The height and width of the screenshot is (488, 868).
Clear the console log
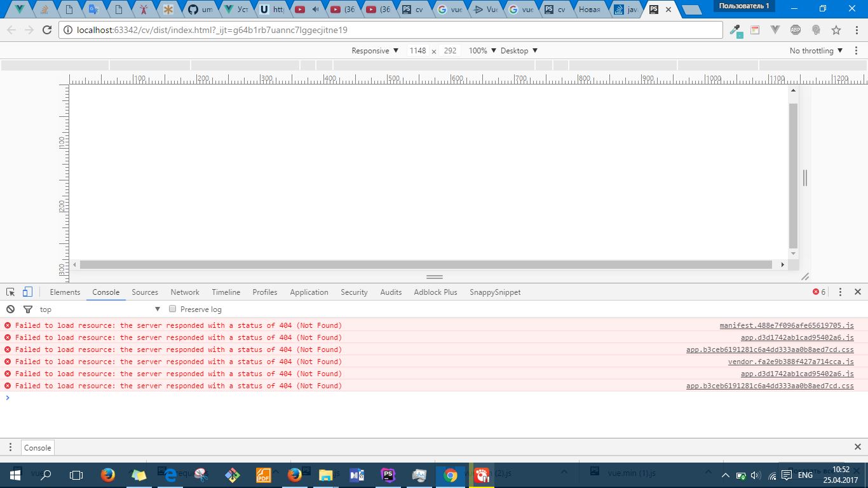point(10,309)
